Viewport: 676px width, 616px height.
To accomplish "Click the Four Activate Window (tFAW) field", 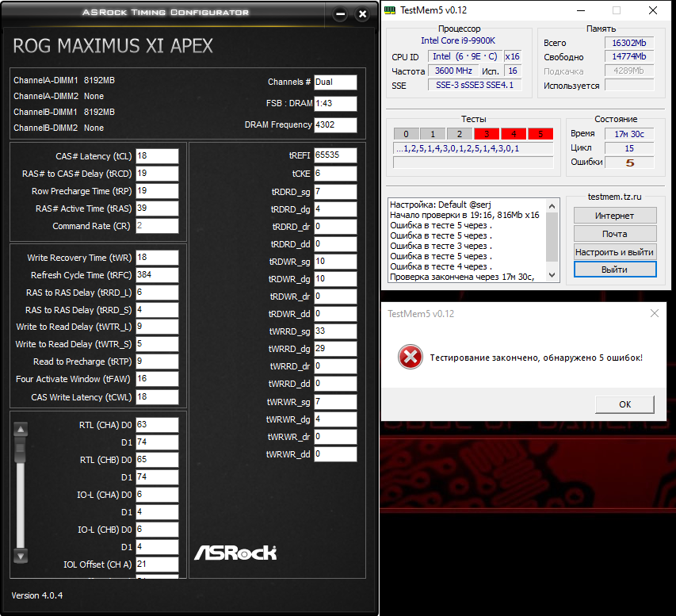I will [157, 379].
